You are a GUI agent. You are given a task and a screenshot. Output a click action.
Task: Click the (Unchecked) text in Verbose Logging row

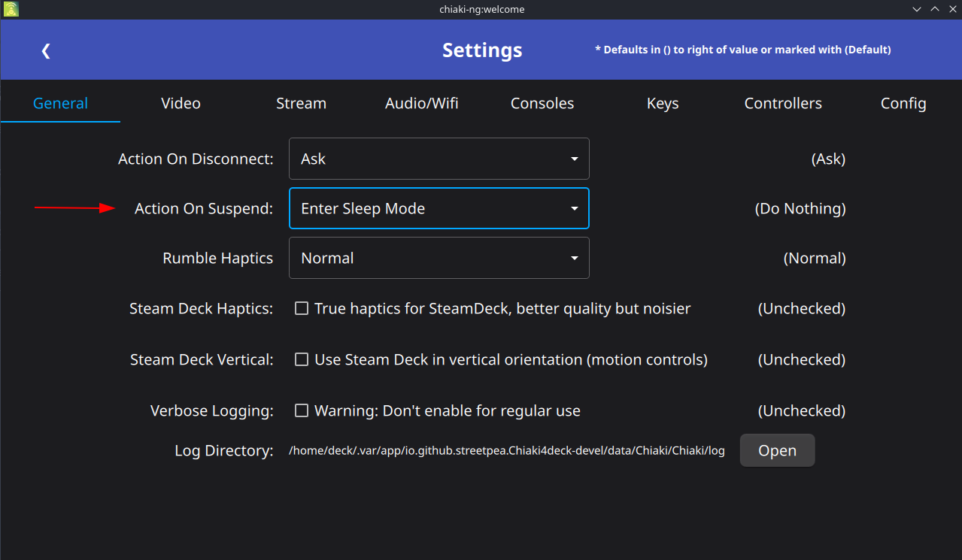(802, 410)
